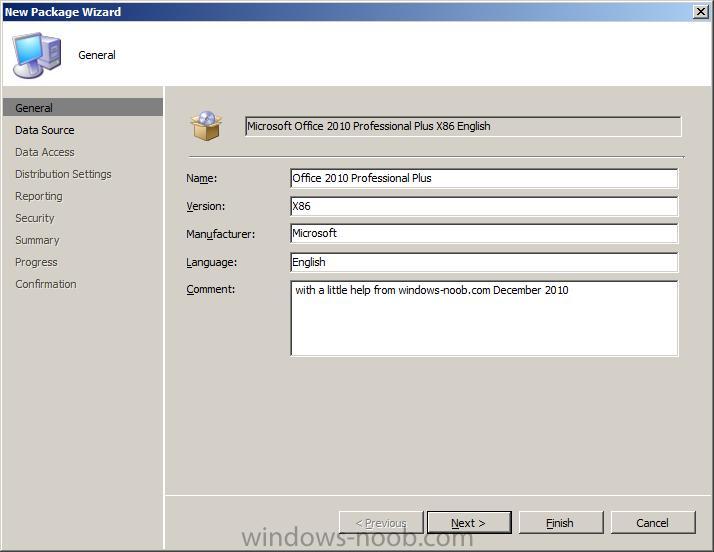This screenshot has height=552, width=714.
Task: Click into the Name field
Action: pyautogui.click(x=484, y=178)
